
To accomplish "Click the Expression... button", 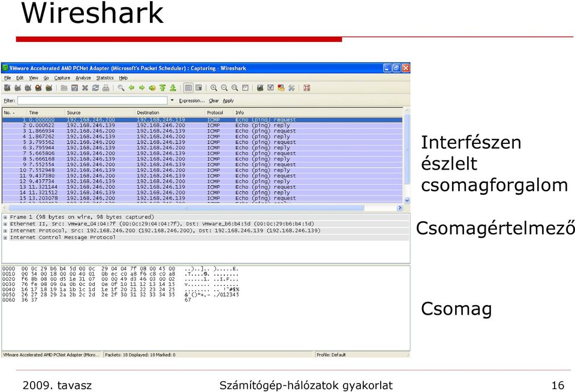I will (192, 101).
